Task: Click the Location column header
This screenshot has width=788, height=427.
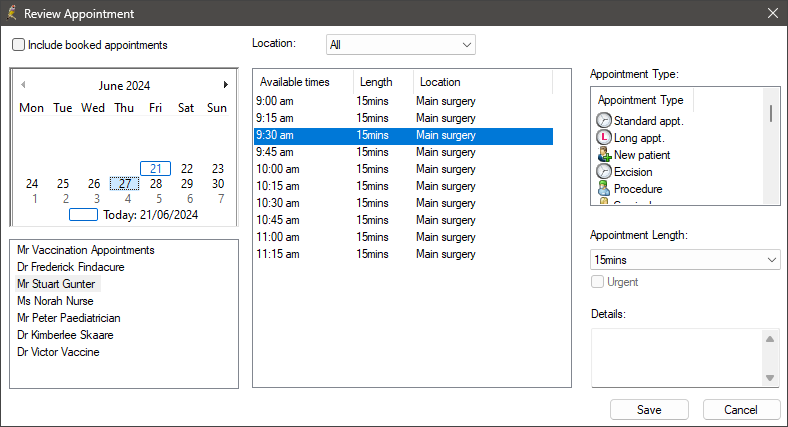Action: 483,82
